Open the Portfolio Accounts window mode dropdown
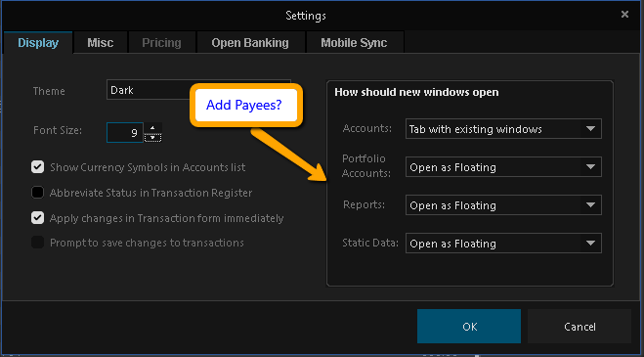 click(503, 167)
